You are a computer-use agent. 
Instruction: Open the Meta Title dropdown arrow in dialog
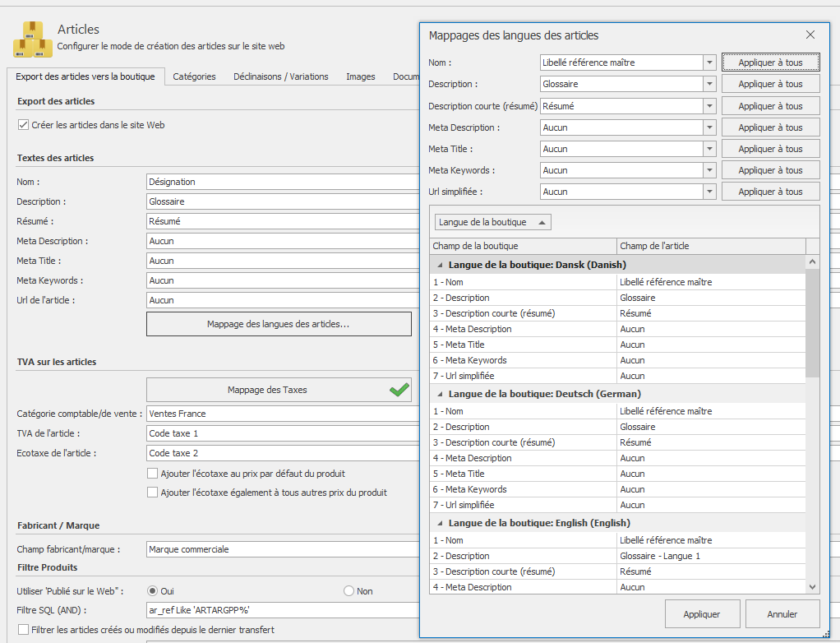(x=709, y=149)
